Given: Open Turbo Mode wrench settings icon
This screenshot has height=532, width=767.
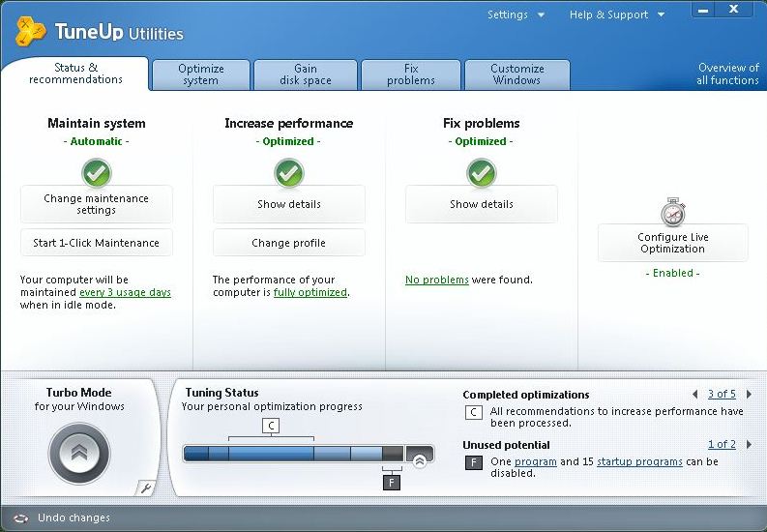Looking at the screenshot, I should pos(145,488).
